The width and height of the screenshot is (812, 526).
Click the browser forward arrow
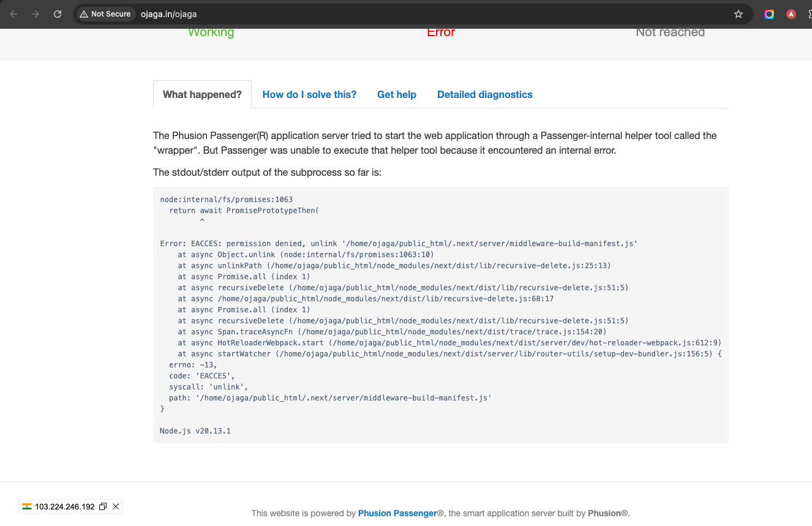36,14
